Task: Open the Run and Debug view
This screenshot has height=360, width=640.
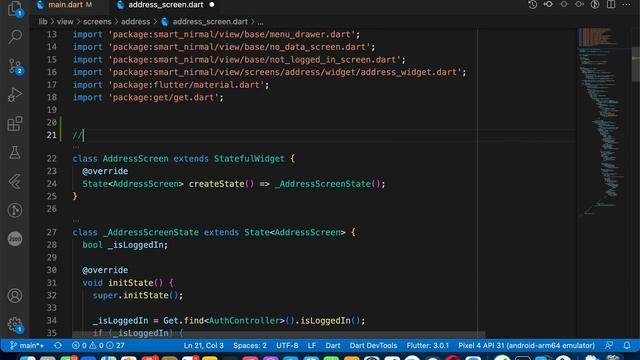Action: [15, 95]
